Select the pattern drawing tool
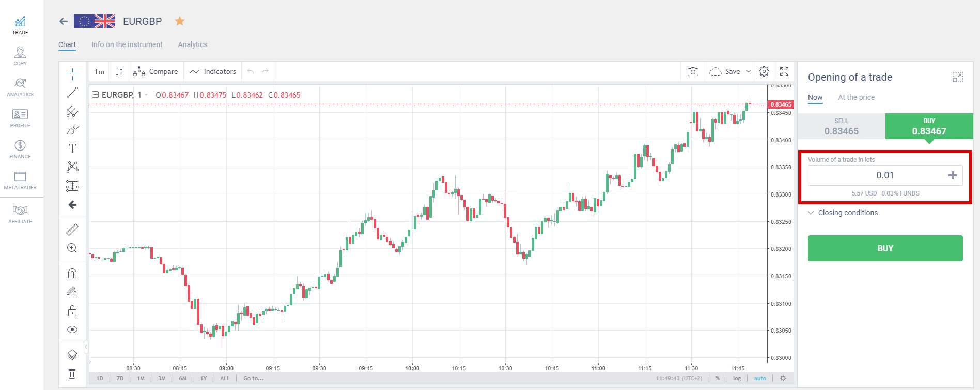This screenshot has height=390, width=980. pos(72,167)
